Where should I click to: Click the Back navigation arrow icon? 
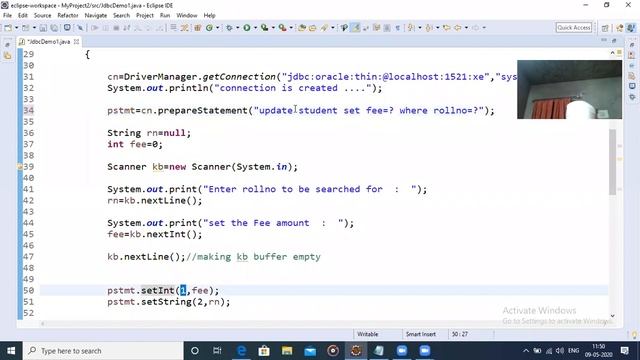click(x=458, y=28)
